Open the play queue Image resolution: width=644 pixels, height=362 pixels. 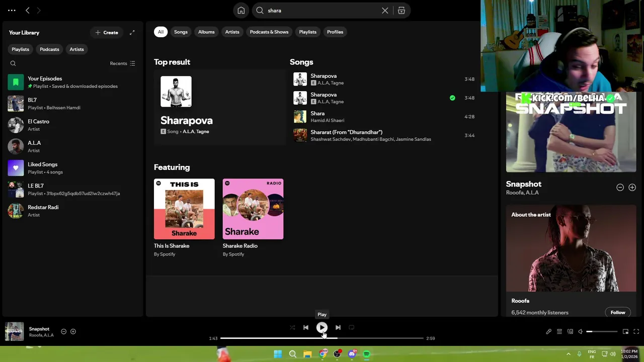(x=559, y=331)
